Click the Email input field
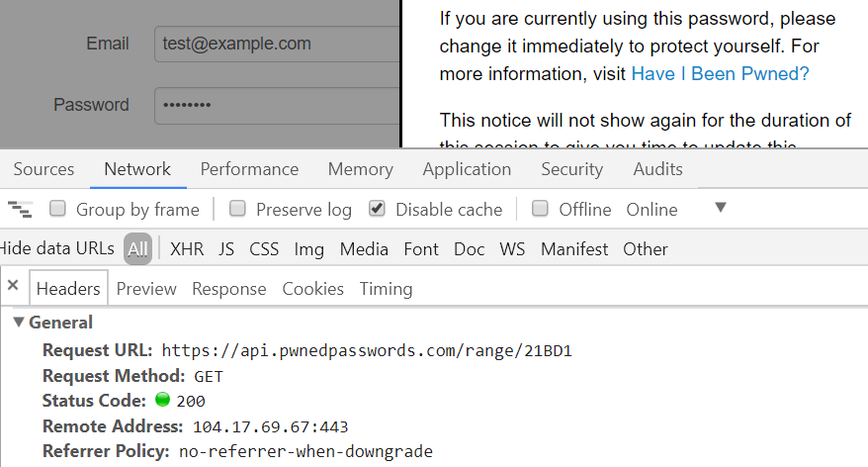The image size is (868, 467). (x=277, y=44)
